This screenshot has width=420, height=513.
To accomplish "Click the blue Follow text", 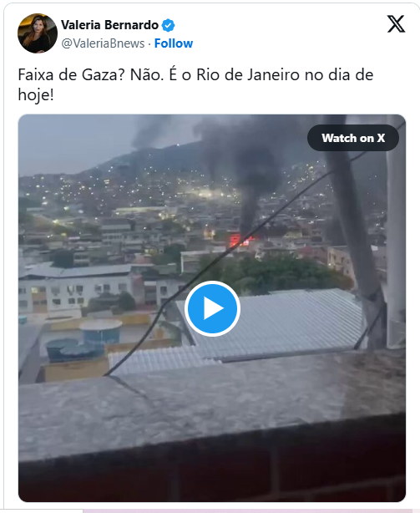I will point(174,43).
